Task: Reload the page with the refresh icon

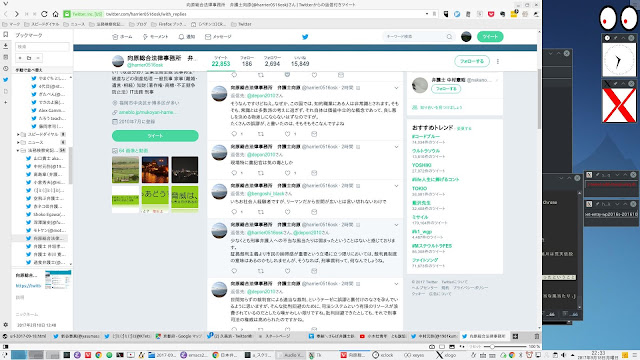Action: pyautogui.click(x=44, y=14)
